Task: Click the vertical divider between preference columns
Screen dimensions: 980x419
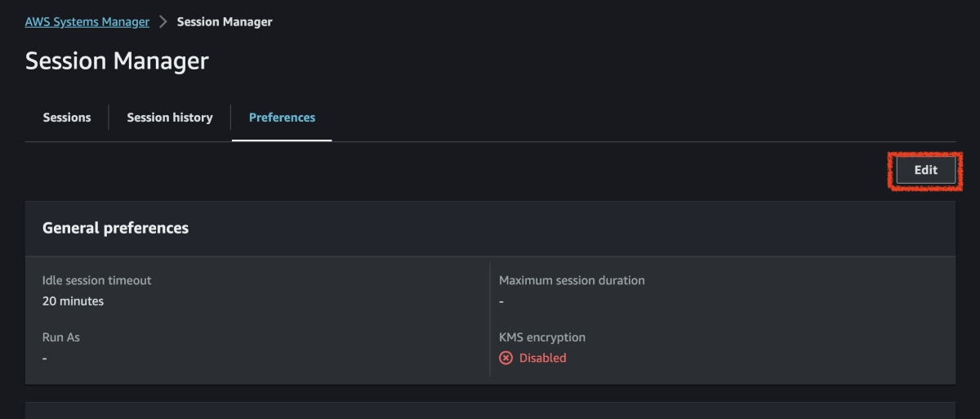Action: 490,319
